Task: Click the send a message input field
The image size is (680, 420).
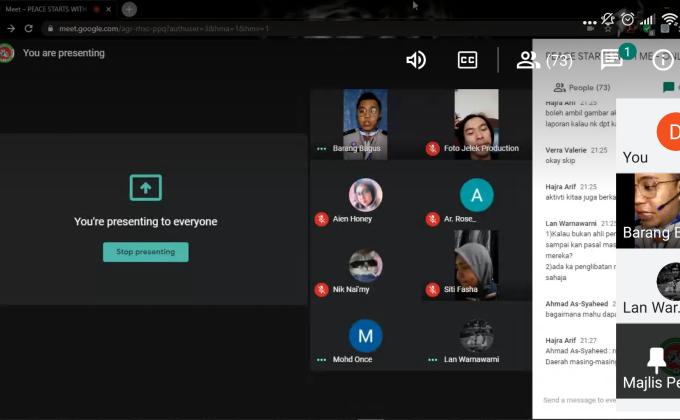Action: pyautogui.click(x=578, y=400)
